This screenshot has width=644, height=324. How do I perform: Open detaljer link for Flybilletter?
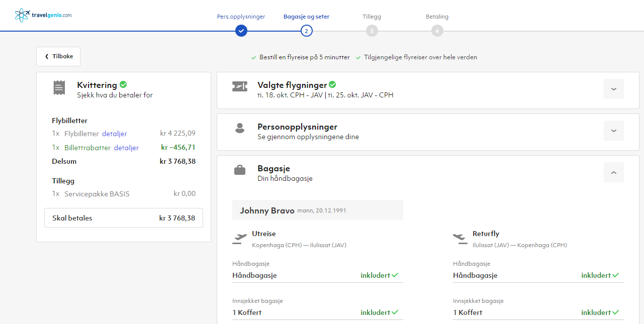(x=115, y=134)
